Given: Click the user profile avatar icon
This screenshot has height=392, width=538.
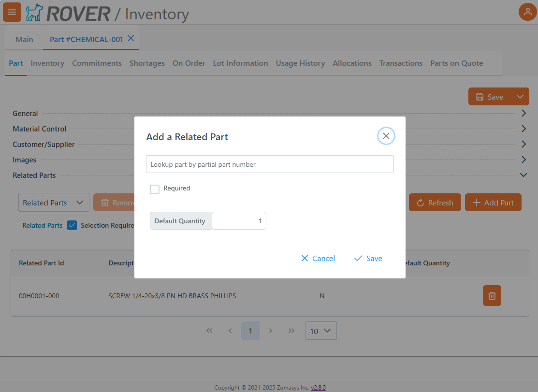Looking at the screenshot, I should point(527,12).
